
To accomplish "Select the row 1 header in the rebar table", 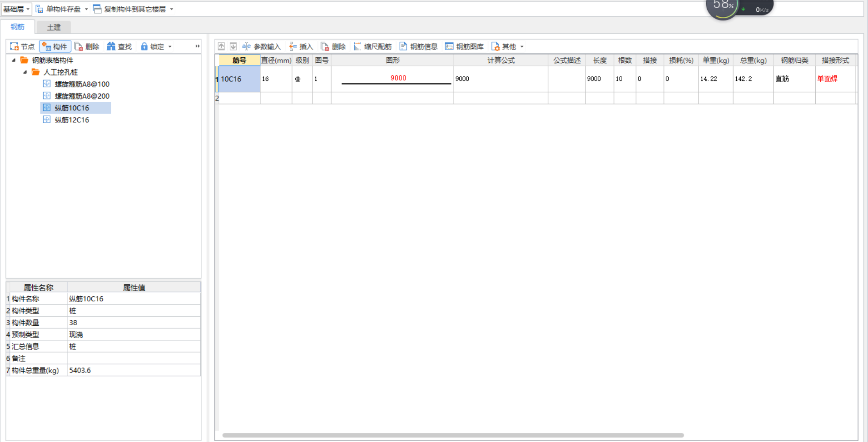I will point(217,79).
